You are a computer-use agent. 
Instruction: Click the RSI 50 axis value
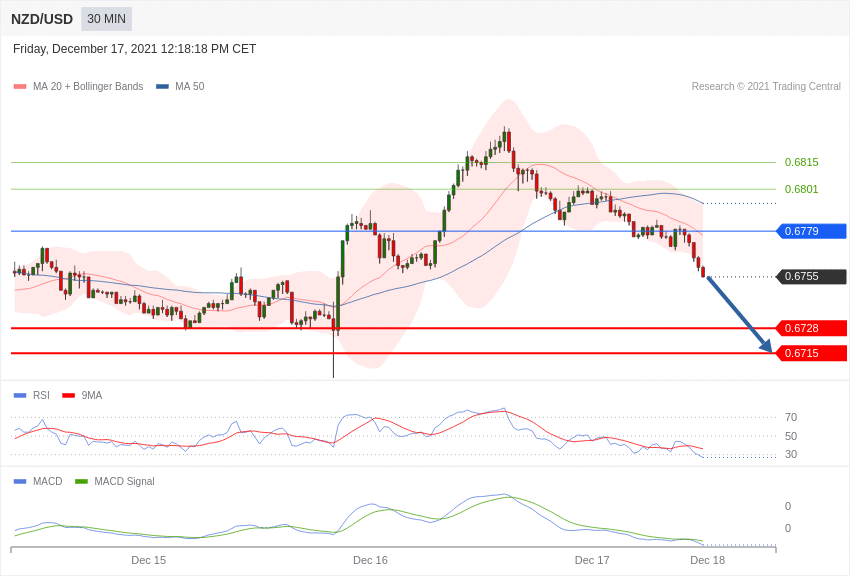tap(791, 436)
